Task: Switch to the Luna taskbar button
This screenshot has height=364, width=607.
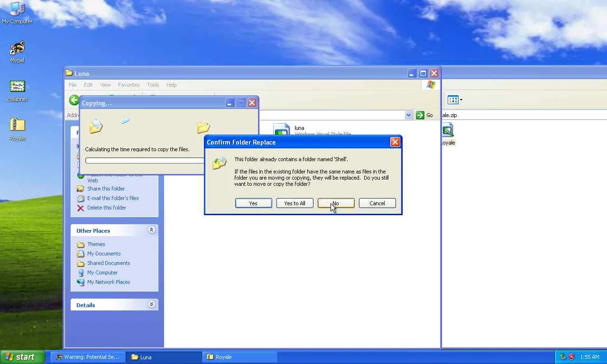Action: pyautogui.click(x=165, y=357)
